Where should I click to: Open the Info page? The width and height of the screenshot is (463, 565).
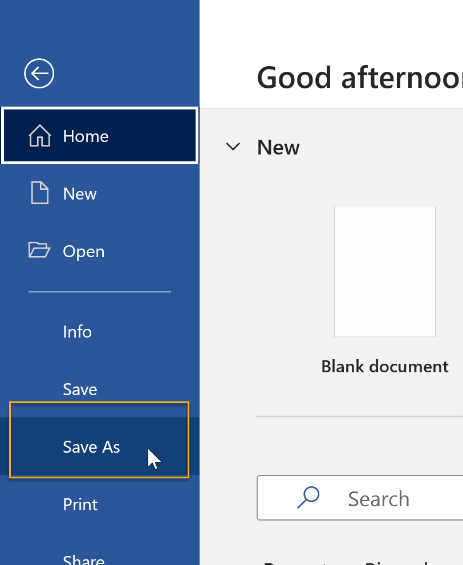[x=99, y=332]
